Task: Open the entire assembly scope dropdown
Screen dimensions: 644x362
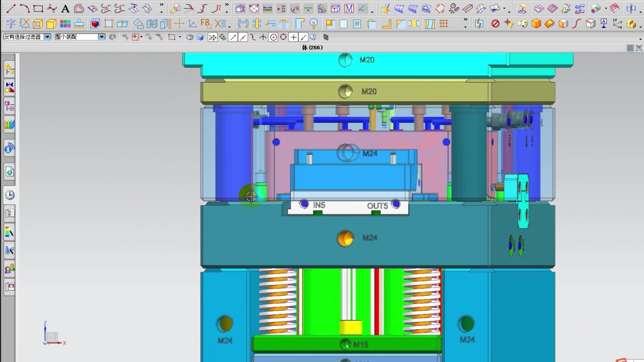Action: (101, 37)
